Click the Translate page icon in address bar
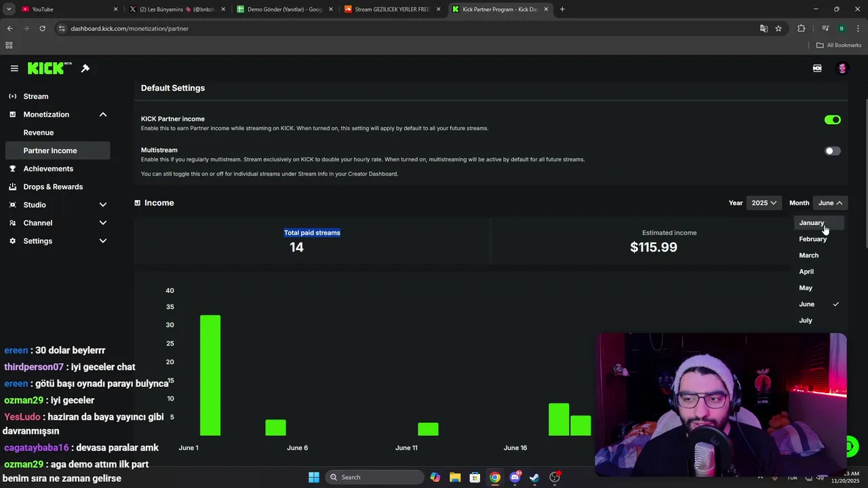This screenshot has height=488, width=868. click(x=764, y=28)
